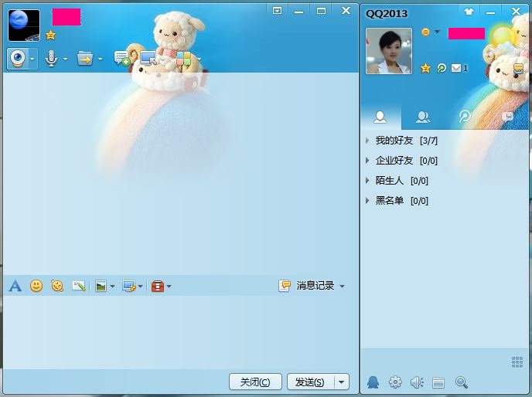The height and width of the screenshot is (397, 532).
Task: Click the screen capture icon
Action: point(129,286)
